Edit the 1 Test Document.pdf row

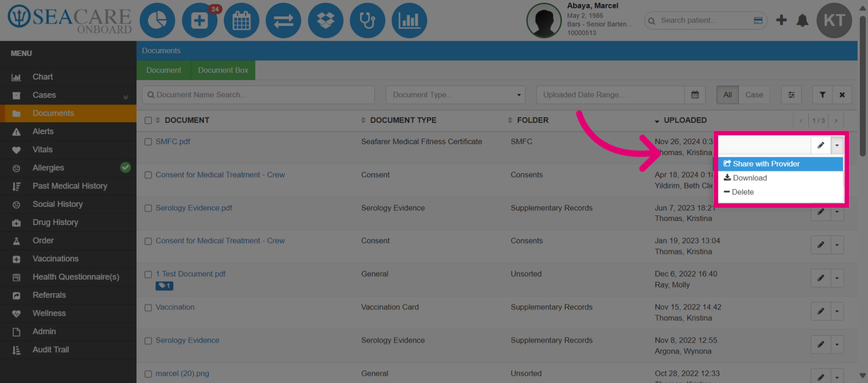pyautogui.click(x=821, y=278)
